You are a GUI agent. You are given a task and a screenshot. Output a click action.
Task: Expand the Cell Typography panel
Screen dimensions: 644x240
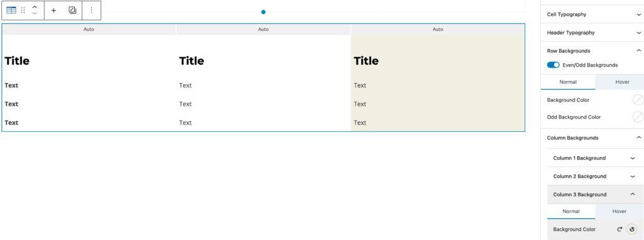[592, 14]
